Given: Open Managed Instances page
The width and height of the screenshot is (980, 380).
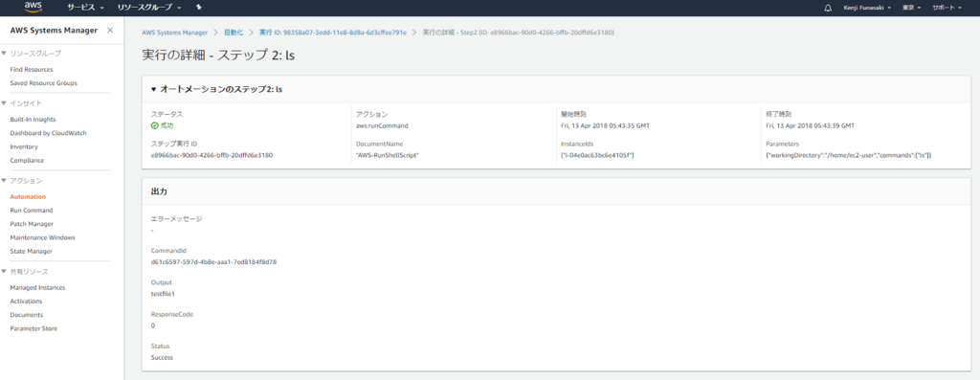Looking at the screenshot, I should [x=37, y=287].
